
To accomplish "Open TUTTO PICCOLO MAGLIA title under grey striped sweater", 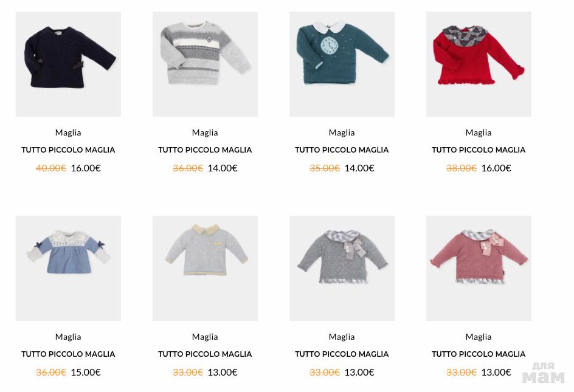I will pyautogui.click(x=205, y=150).
